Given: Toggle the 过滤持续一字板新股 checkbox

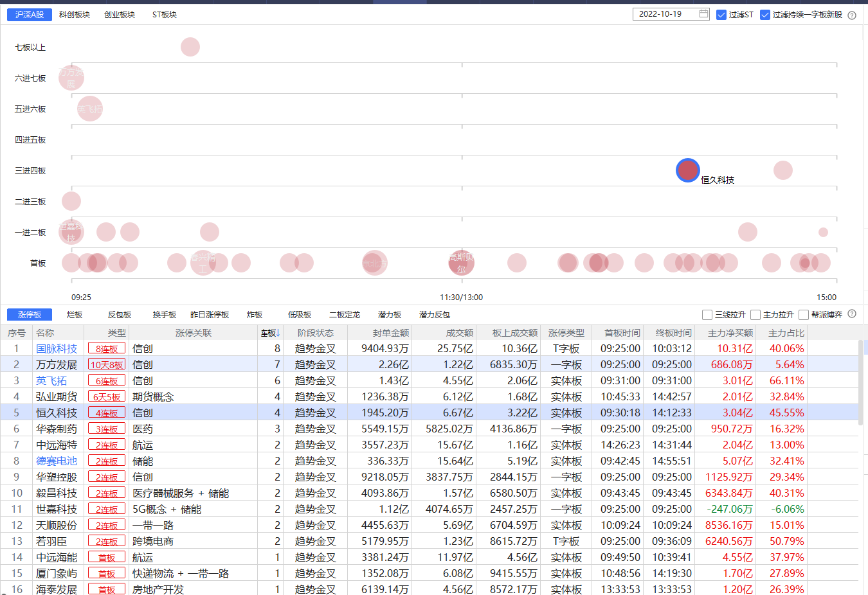Looking at the screenshot, I should point(765,15).
